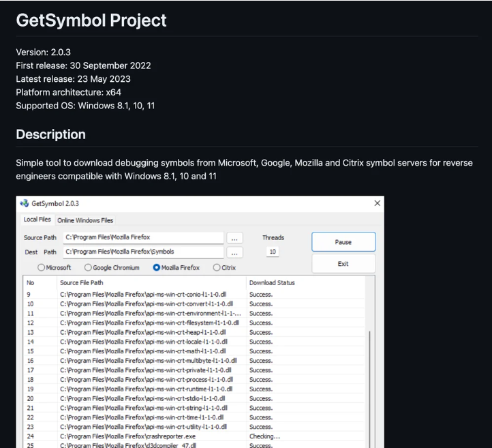Close the GetSymbol 2.0.3 window

(x=377, y=203)
